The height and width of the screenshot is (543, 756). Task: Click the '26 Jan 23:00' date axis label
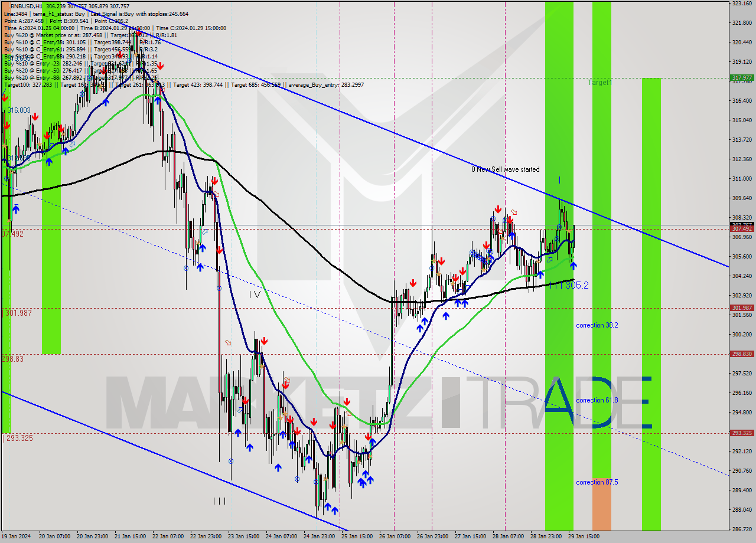coord(432,537)
